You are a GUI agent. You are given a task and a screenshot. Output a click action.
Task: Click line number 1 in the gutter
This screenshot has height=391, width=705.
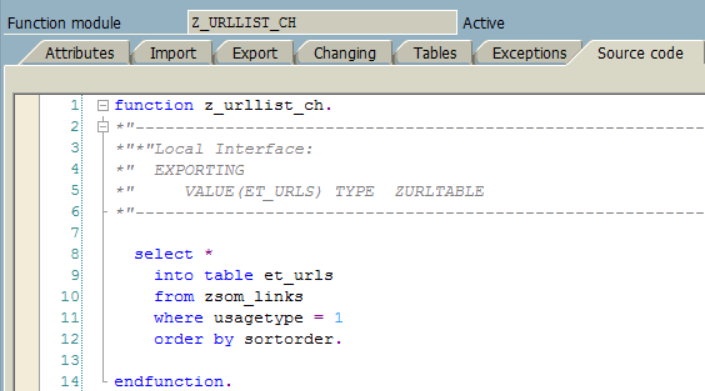[75, 106]
